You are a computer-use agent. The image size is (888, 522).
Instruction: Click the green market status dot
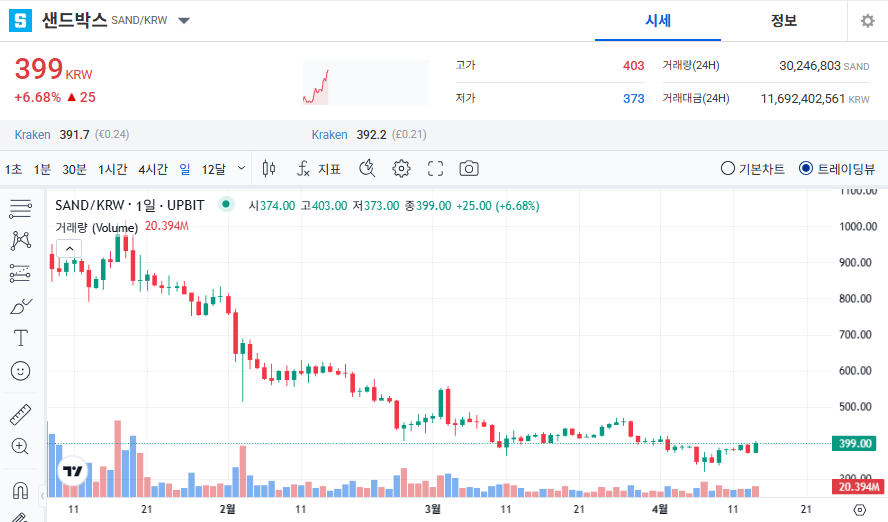pyautogui.click(x=226, y=204)
